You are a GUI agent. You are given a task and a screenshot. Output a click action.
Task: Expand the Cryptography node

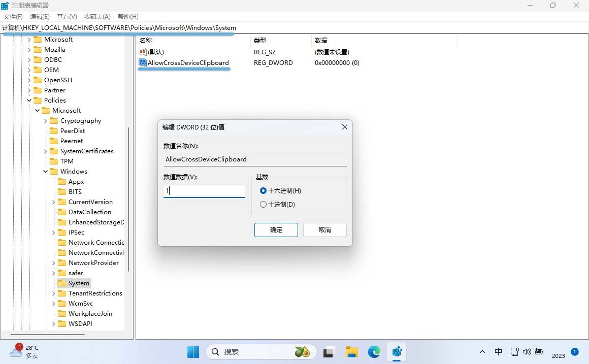46,121
